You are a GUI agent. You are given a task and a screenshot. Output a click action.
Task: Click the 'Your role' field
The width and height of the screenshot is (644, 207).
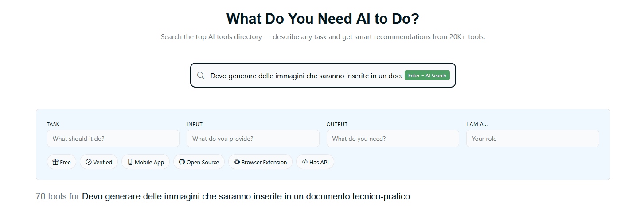click(533, 139)
